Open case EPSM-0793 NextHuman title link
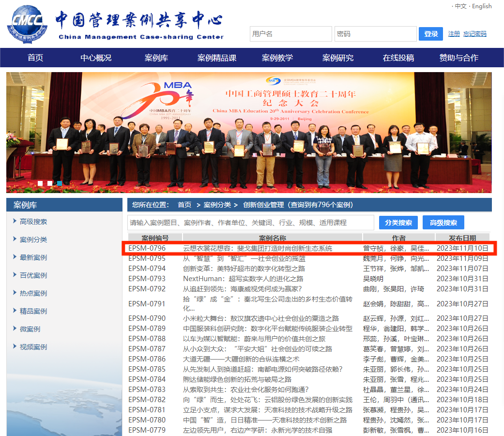 [x=243, y=279]
